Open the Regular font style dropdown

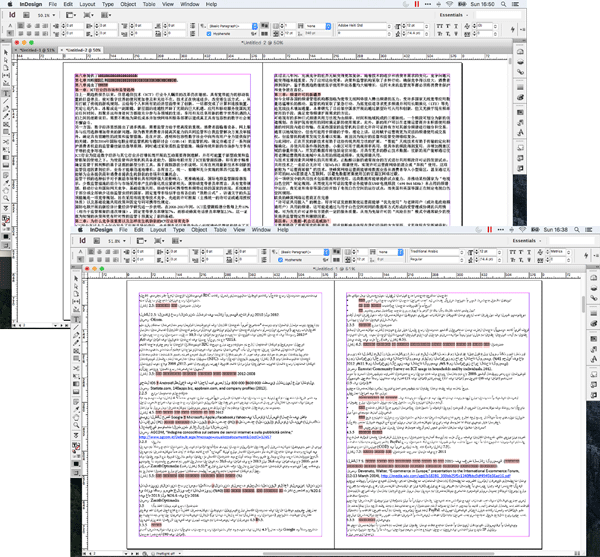[462, 259]
